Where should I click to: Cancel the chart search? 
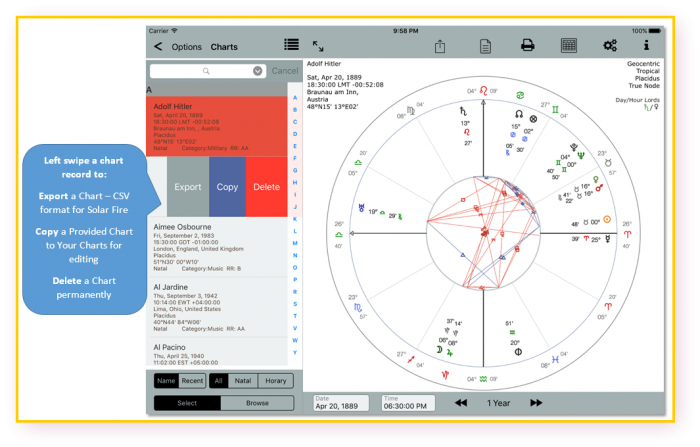tap(285, 71)
